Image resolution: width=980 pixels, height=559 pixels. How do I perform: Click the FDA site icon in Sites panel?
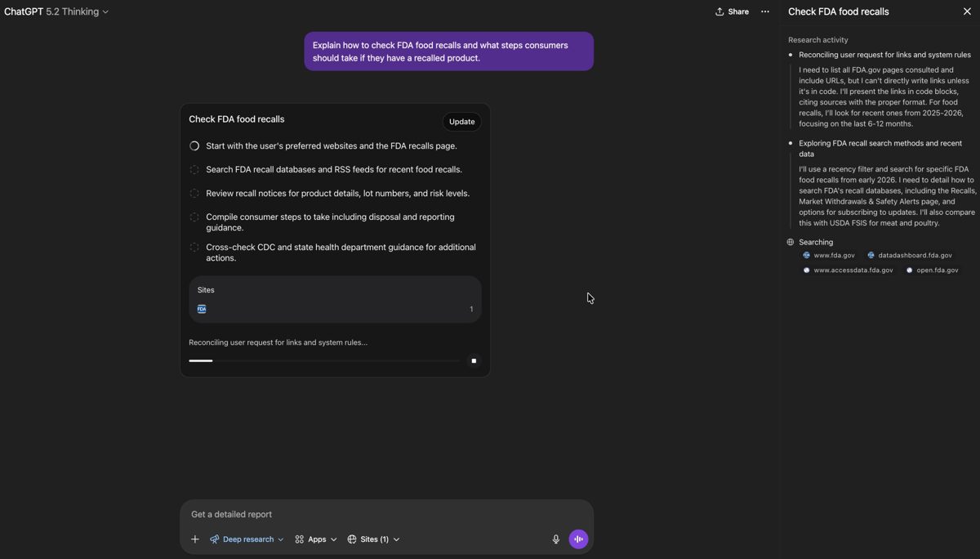click(202, 309)
